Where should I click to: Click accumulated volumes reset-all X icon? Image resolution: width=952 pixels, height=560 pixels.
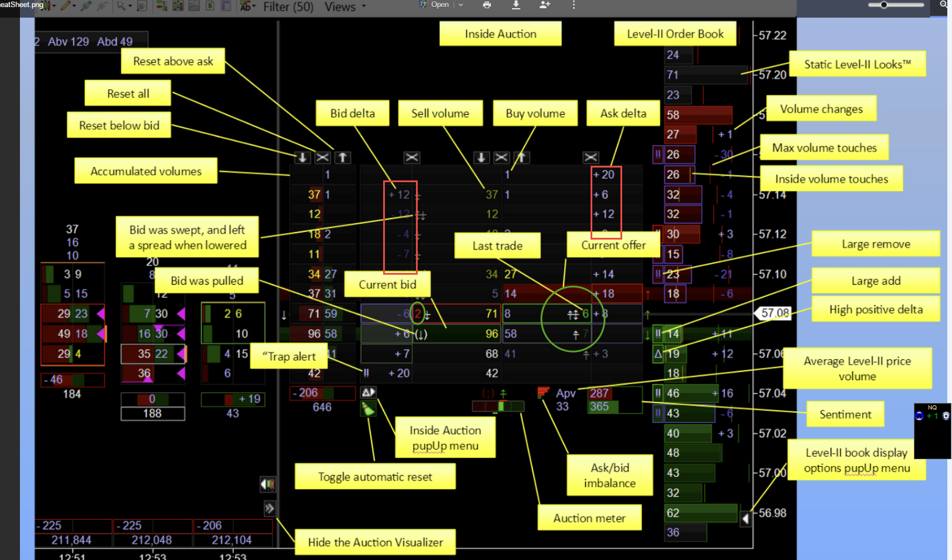323,157
